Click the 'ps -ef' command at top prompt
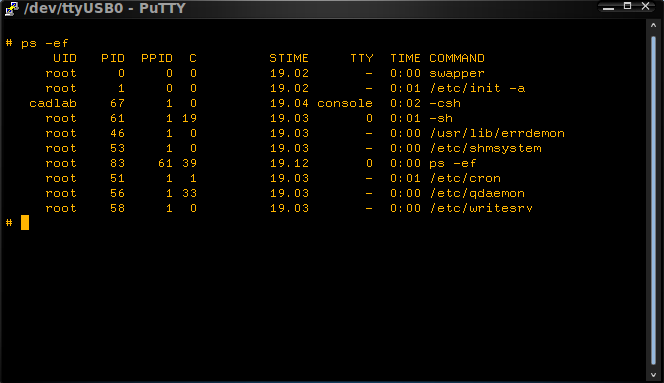The height and width of the screenshot is (383, 664). (x=44, y=43)
